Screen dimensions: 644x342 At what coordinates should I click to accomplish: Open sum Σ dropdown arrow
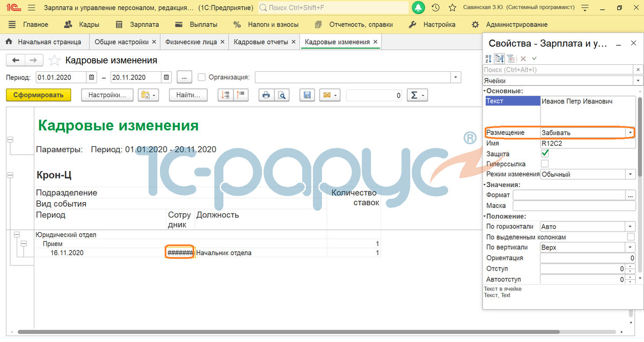click(x=424, y=95)
